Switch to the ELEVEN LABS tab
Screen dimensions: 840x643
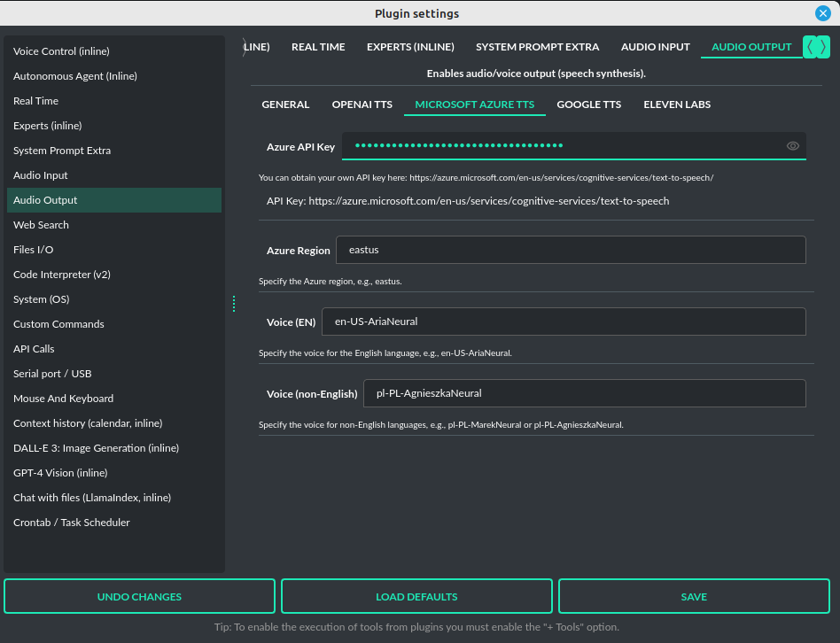676,104
